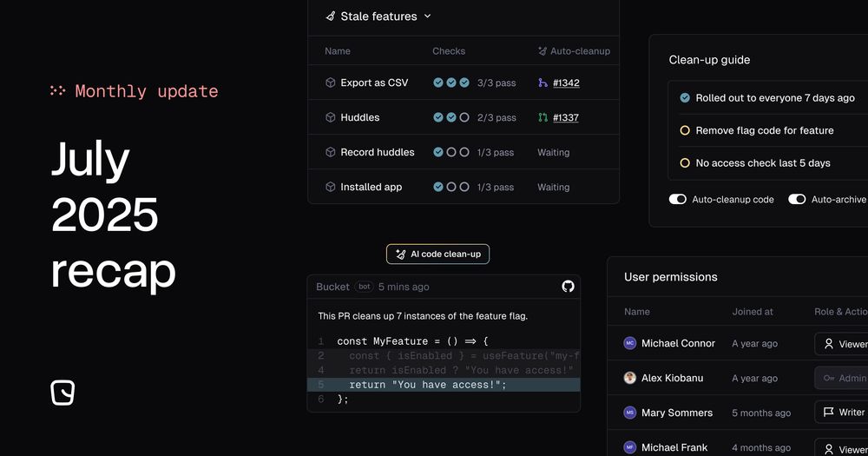Click the AI code clean-up button

[438, 254]
